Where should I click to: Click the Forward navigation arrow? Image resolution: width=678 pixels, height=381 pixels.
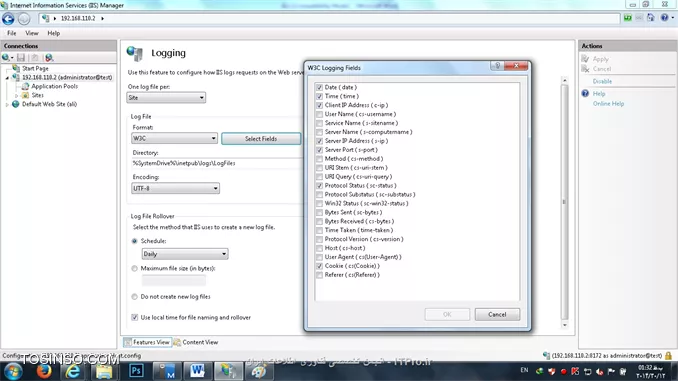pyautogui.click(x=24, y=19)
